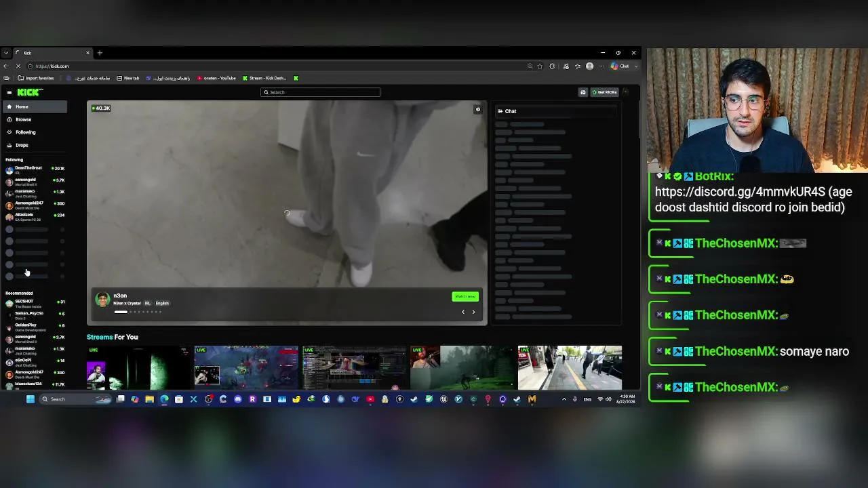Click the n3on streamer name
Screen dimensions: 868x488
click(x=120, y=296)
